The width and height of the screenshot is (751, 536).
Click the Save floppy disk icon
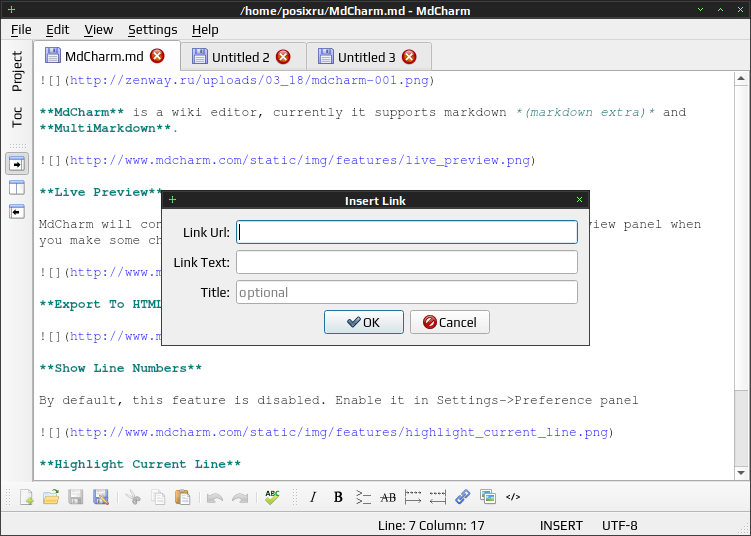click(76, 497)
